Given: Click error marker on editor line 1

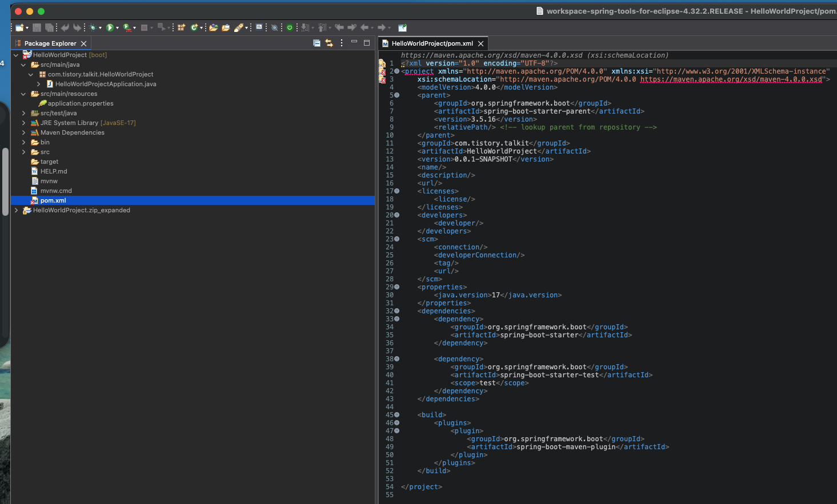Looking at the screenshot, I should [x=382, y=63].
